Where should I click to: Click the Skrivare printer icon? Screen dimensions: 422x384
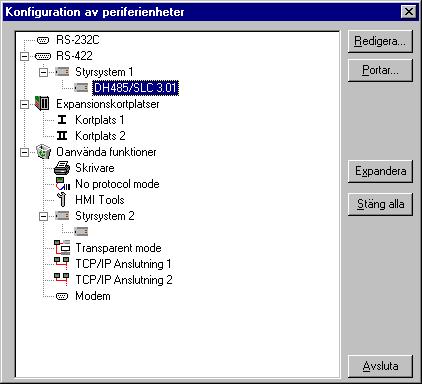(x=62, y=168)
